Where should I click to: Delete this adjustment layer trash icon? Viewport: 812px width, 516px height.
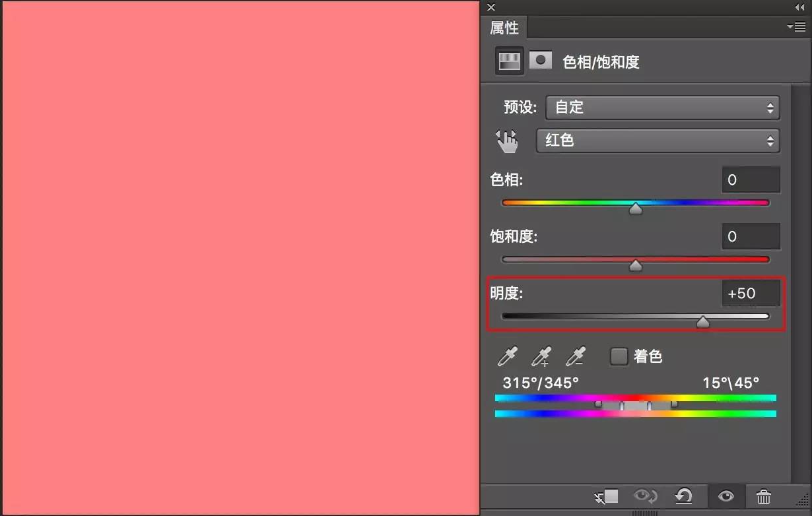point(763,496)
